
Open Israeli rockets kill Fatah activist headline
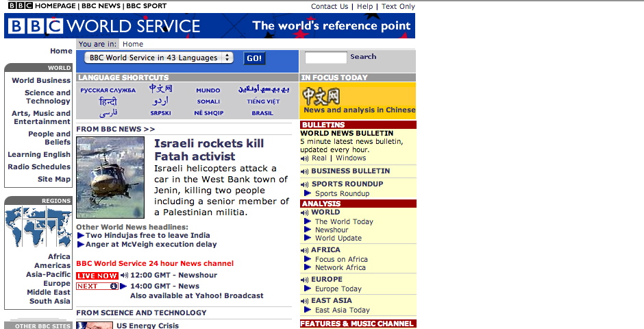click(209, 149)
